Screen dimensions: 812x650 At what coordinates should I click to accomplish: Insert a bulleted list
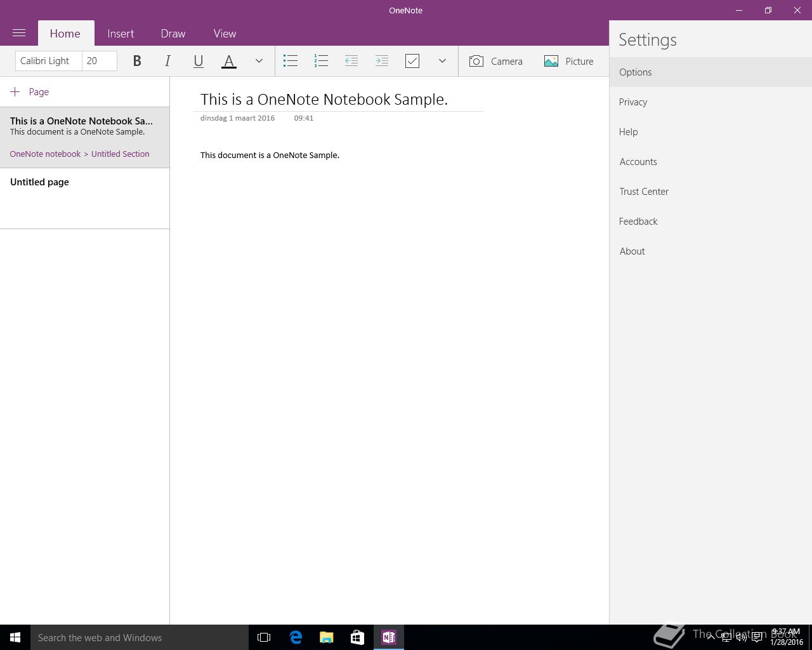pyautogui.click(x=291, y=61)
